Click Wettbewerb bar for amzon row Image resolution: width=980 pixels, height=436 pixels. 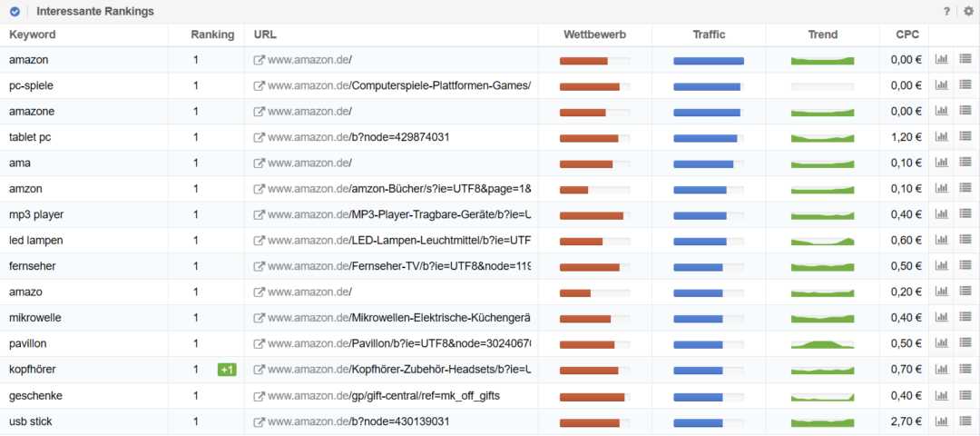coord(594,190)
